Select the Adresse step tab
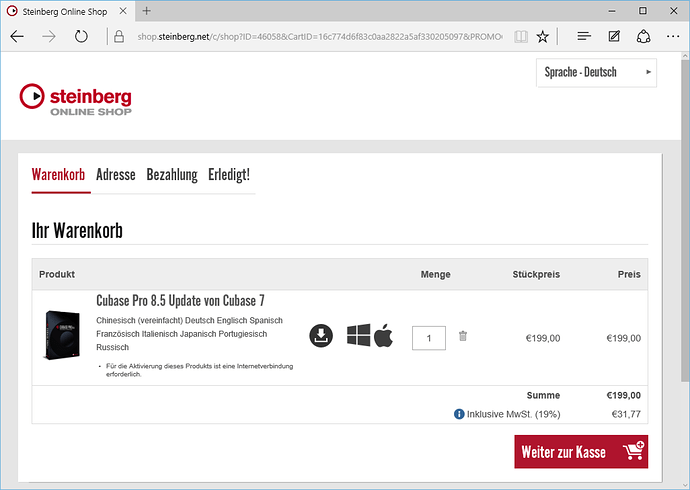 click(x=116, y=175)
